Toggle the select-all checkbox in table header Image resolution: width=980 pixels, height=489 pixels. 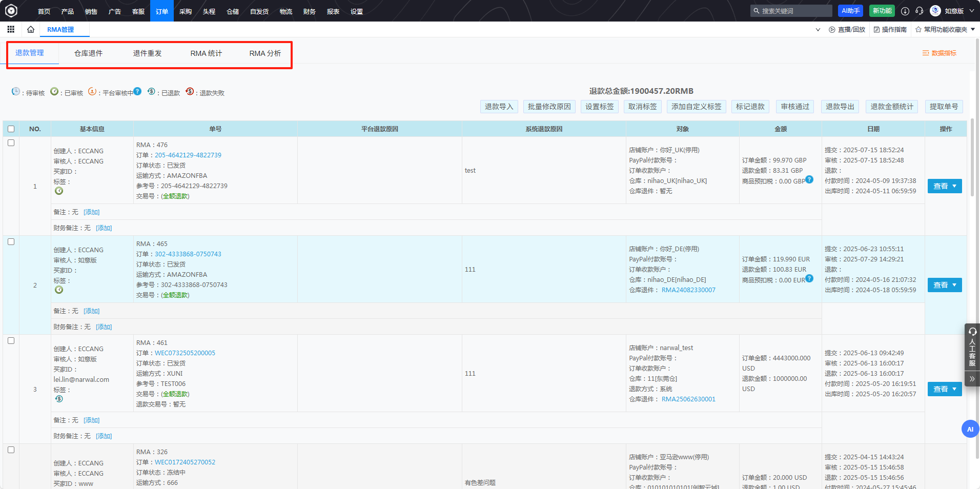[x=11, y=129]
